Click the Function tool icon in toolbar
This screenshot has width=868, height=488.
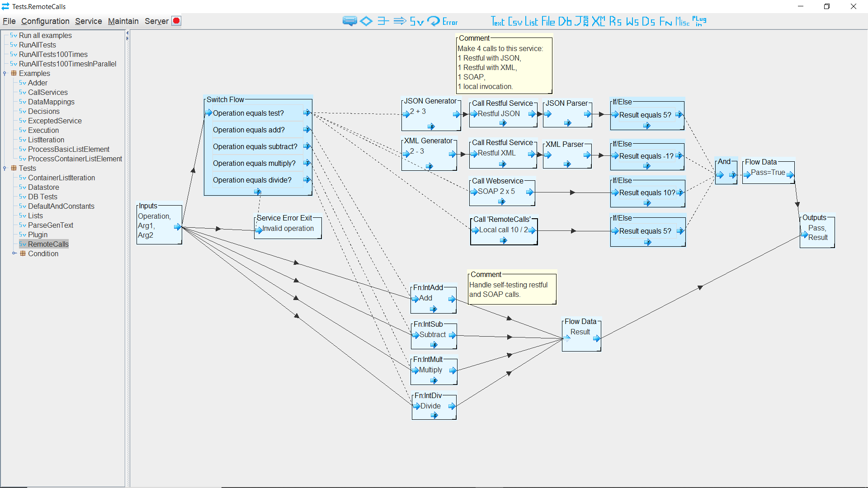(x=664, y=21)
